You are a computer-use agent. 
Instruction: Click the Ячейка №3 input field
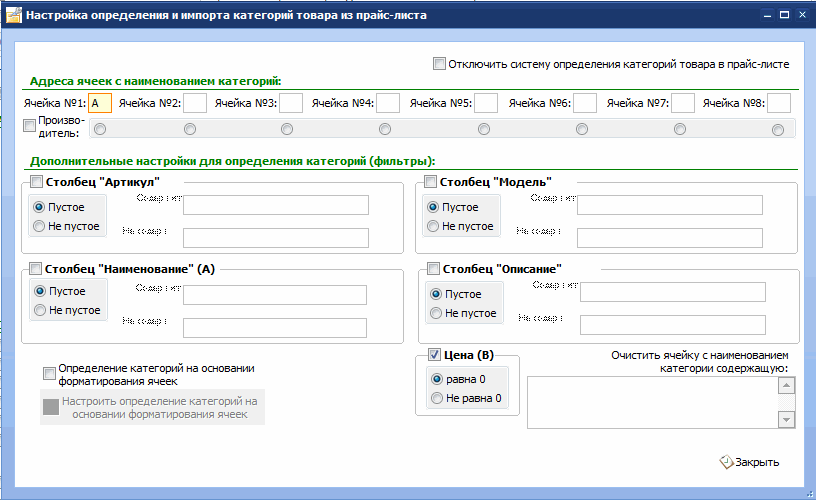(x=291, y=103)
